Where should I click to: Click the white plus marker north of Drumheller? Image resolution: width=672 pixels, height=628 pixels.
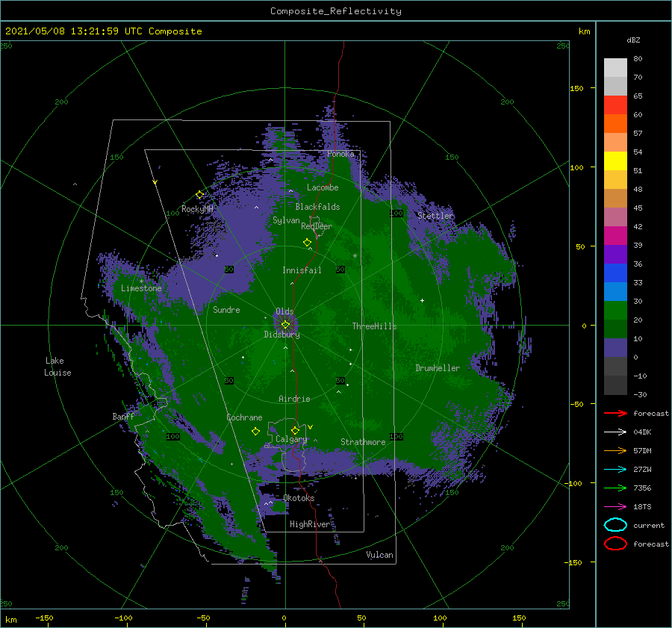click(x=422, y=300)
